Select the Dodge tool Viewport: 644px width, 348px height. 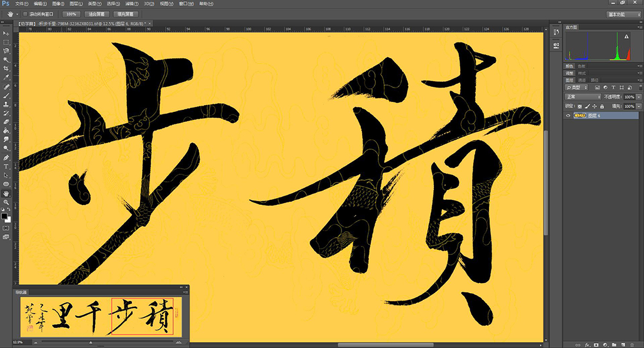pos(6,149)
